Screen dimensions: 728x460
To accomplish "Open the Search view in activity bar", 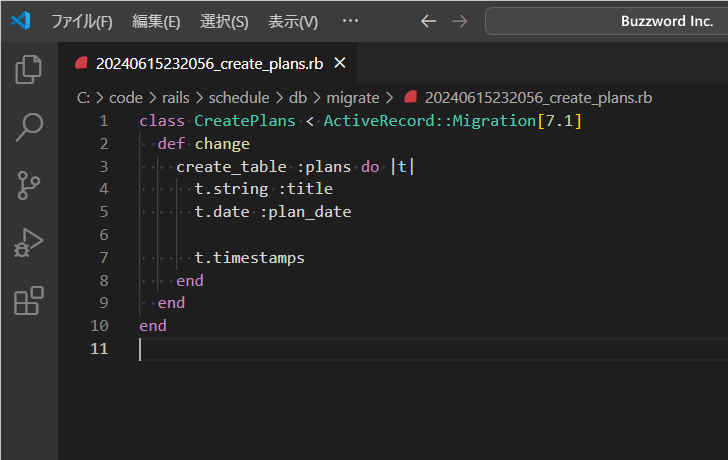I will pyautogui.click(x=29, y=127).
